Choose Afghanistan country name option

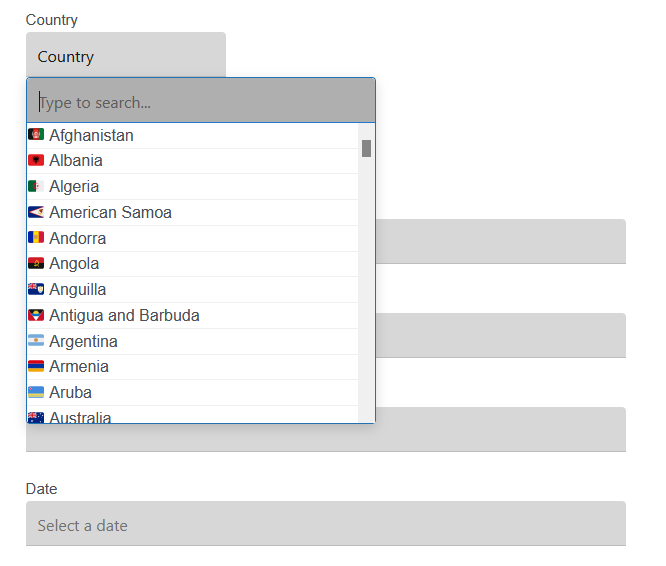click(x=91, y=135)
